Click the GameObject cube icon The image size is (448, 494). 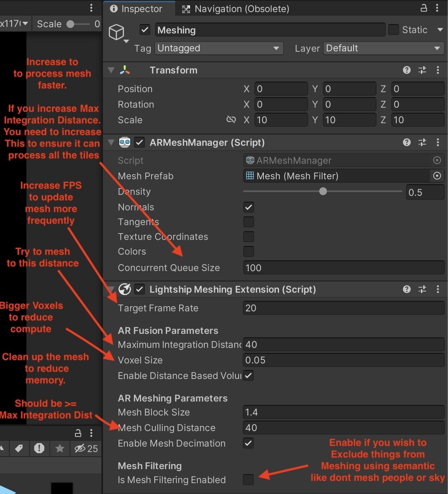pyautogui.click(x=117, y=32)
